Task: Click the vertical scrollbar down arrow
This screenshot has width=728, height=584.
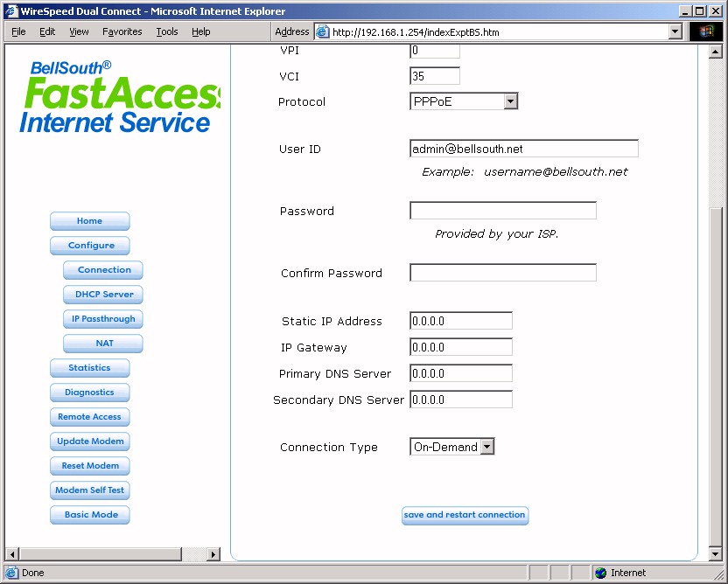Action: point(715,554)
